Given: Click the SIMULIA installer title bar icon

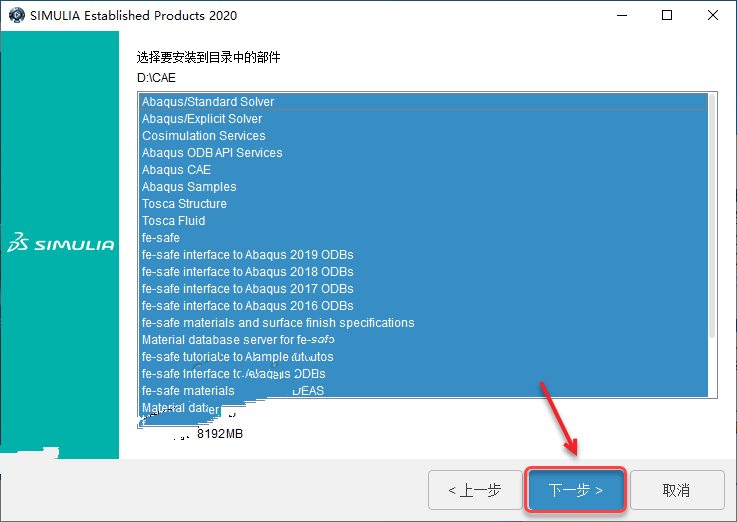Looking at the screenshot, I should coord(16,15).
